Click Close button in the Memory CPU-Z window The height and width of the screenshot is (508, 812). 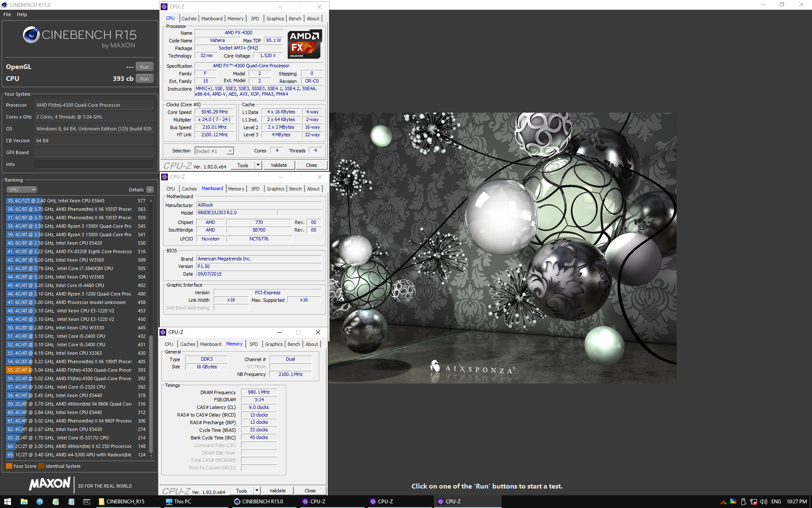click(x=310, y=491)
